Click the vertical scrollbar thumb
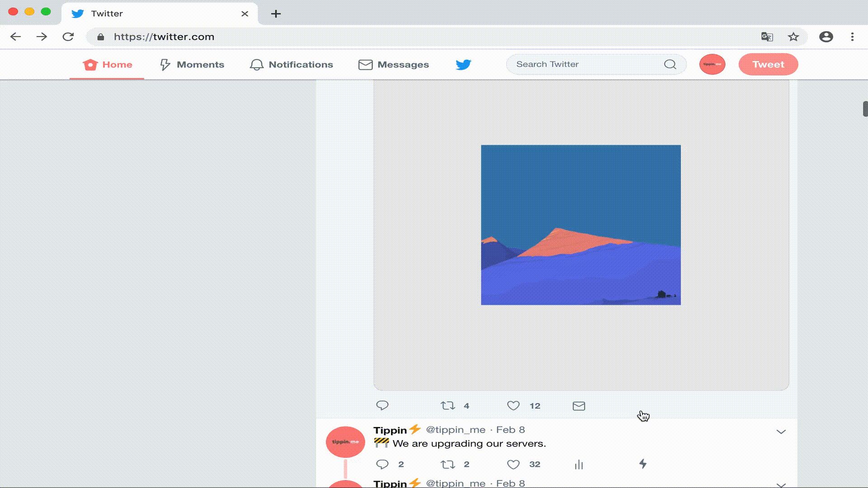 click(865, 109)
